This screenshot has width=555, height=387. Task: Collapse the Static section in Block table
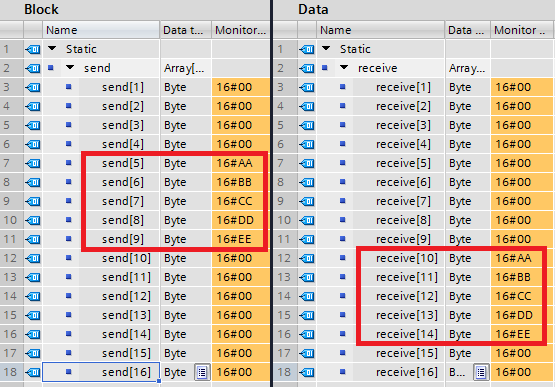point(52,49)
